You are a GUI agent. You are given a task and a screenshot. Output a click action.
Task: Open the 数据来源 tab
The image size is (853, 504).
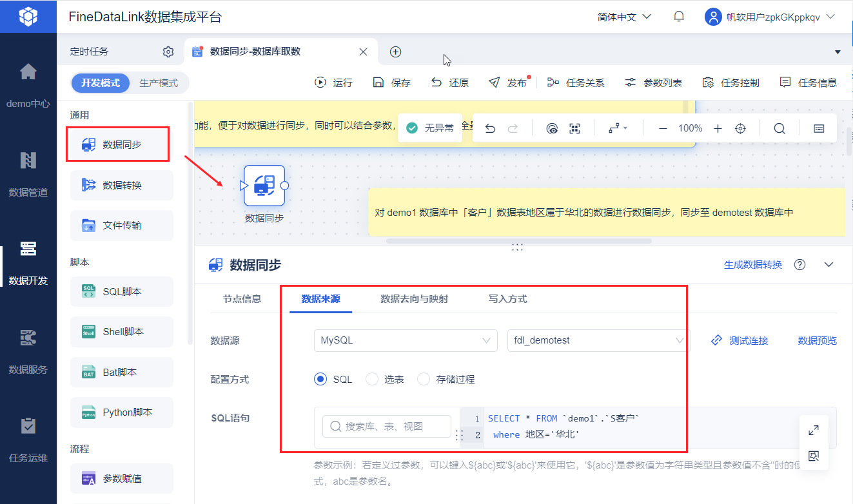click(x=321, y=298)
